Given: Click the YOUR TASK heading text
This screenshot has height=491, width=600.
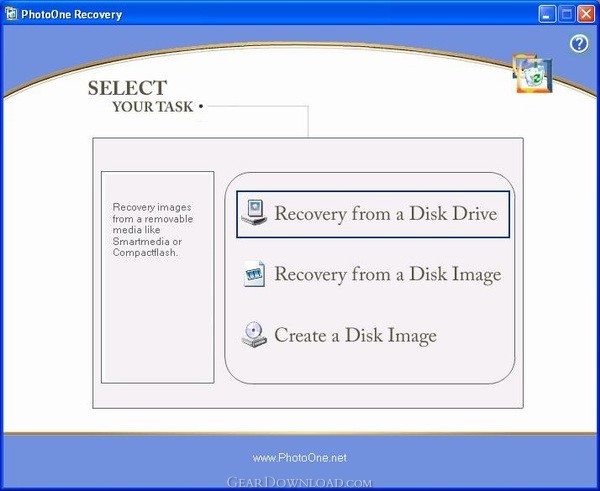Looking at the screenshot, I should coord(153,107).
